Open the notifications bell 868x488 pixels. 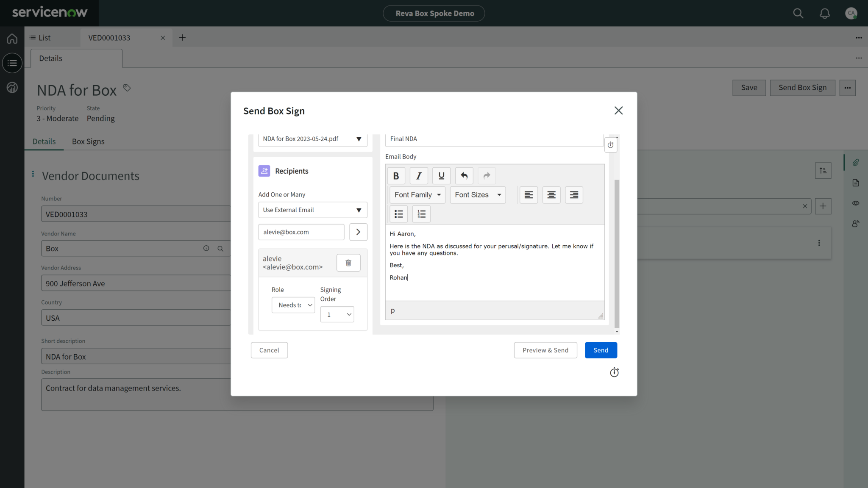[x=824, y=13]
